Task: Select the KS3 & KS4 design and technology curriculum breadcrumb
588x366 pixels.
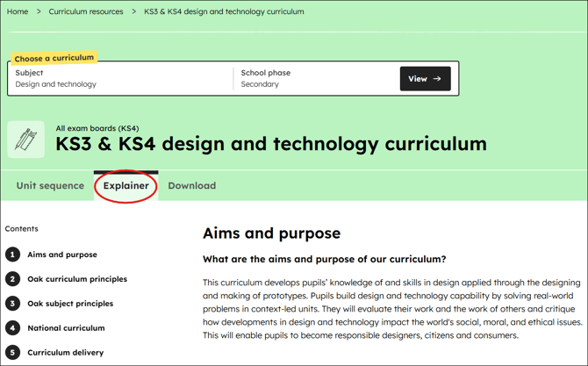Action: (224, 11)
